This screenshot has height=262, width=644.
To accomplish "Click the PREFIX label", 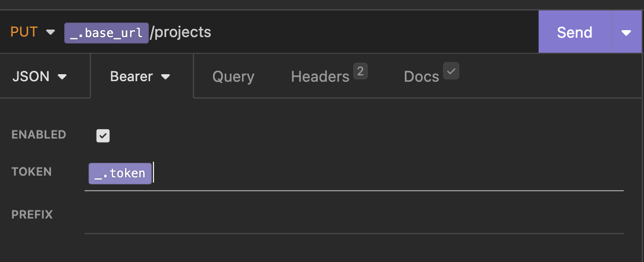I will tap(32, 214).
